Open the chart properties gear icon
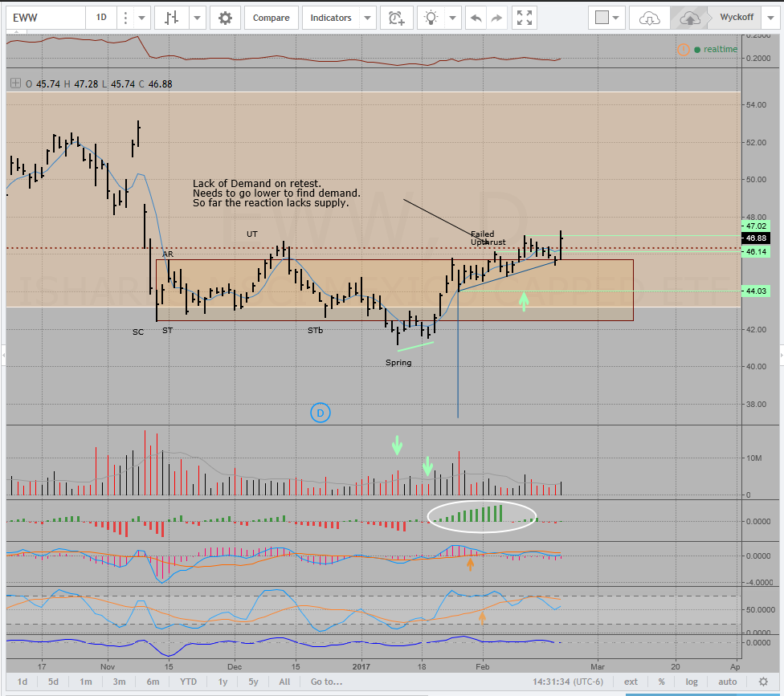This screenshot has width=784, height=696. point(226,18)
